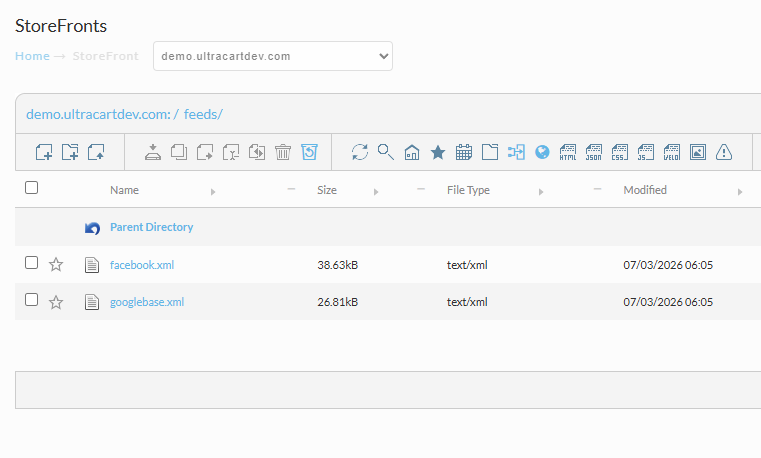Click the image files icon in toolbar

pos(698,152)
